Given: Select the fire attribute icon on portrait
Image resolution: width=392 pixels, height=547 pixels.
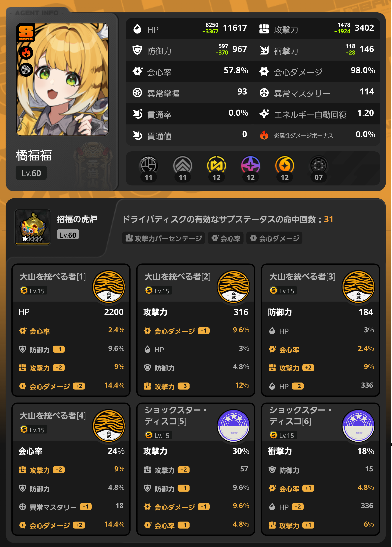Looking at the screenshot, I should 26,53.
